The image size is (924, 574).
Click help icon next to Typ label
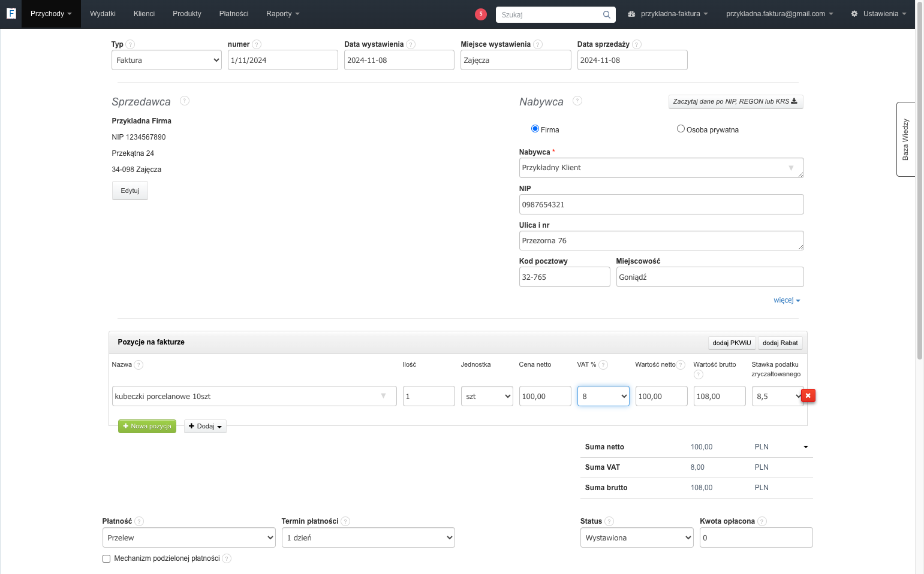coord(130,44)
